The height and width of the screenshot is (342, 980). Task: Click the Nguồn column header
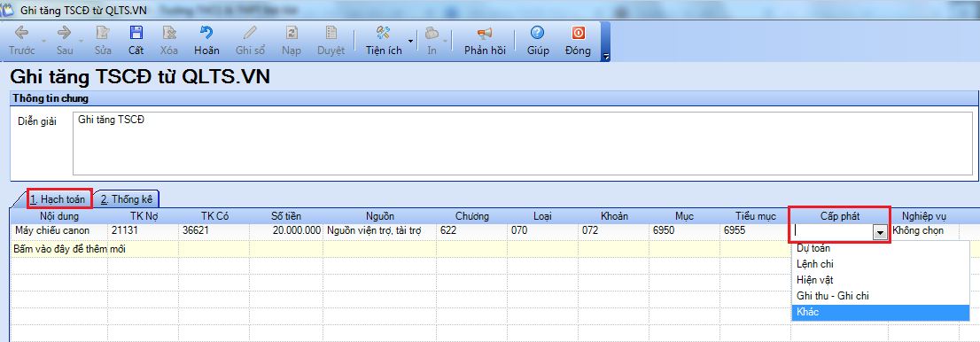[x=380, y=216]
